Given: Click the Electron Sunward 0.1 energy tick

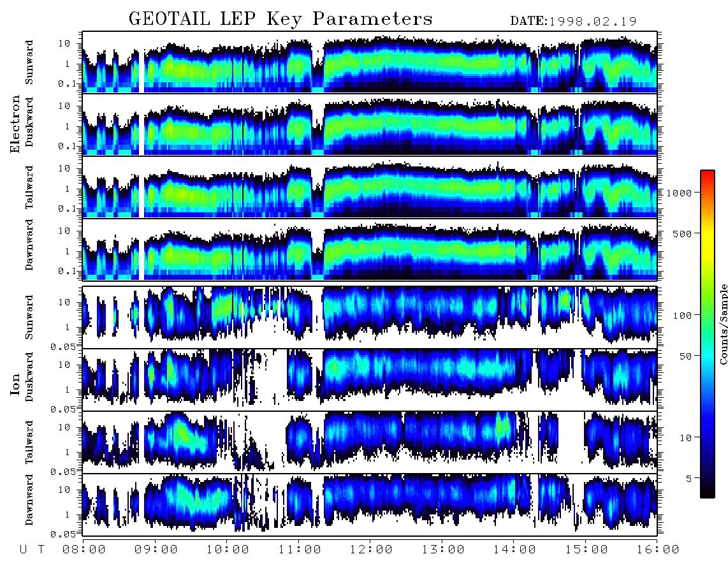Looking at the screenshot, I should point(67,84).
